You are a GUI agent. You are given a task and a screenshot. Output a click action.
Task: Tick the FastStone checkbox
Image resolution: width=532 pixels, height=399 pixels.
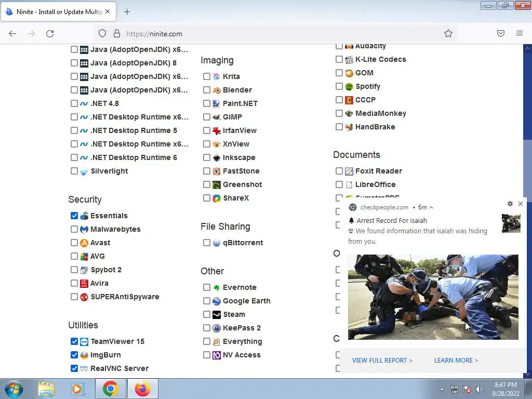point(207,171)
